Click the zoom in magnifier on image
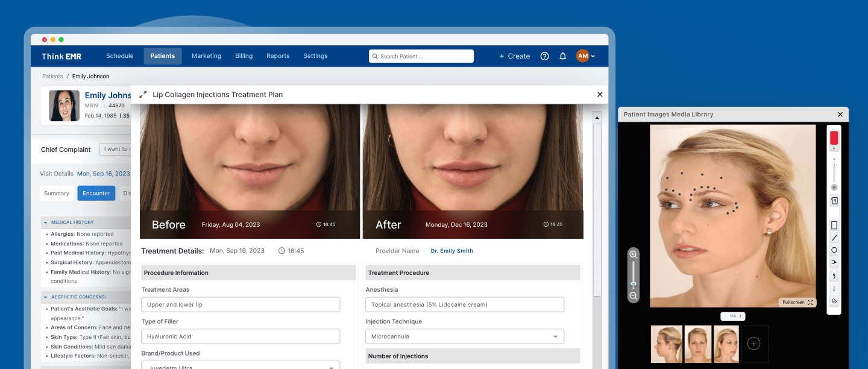This screenshot has height=369, width=868. coord(634,254)
